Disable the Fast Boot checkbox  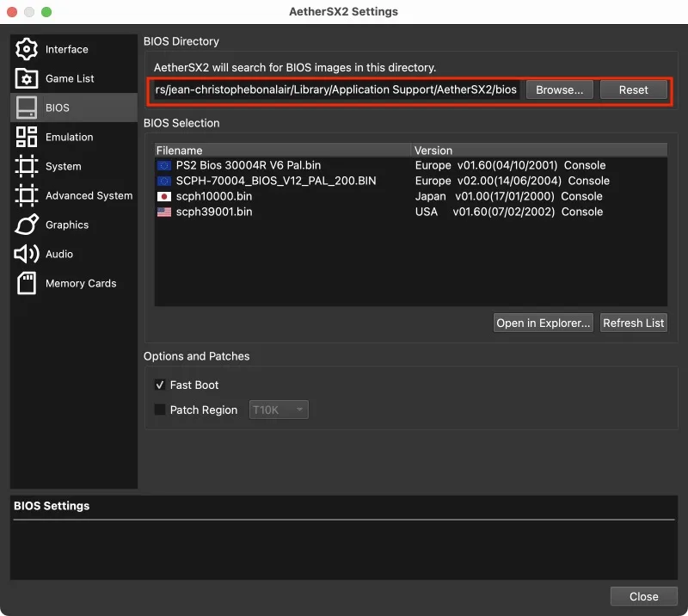(160, 385)
